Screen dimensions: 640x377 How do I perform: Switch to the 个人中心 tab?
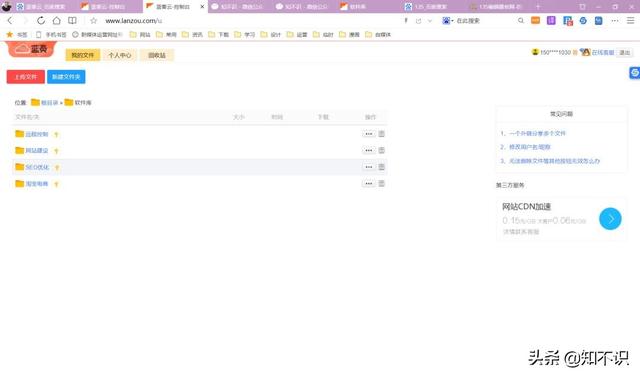point(120,55)
